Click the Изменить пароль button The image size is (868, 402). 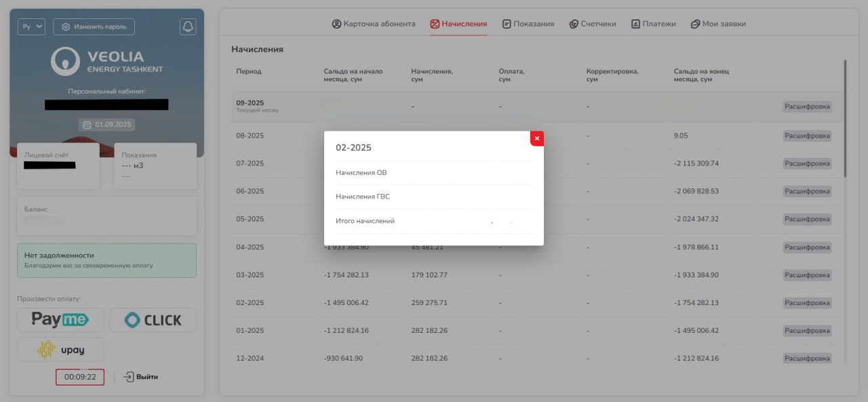point(94,26)
